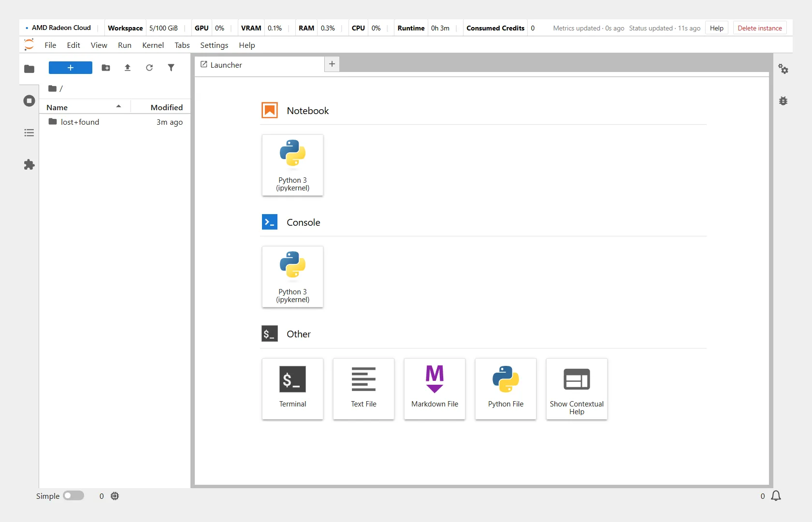Select the Launcher tab
Viewport: 812px width, 522px height.
tap(260, 65)
